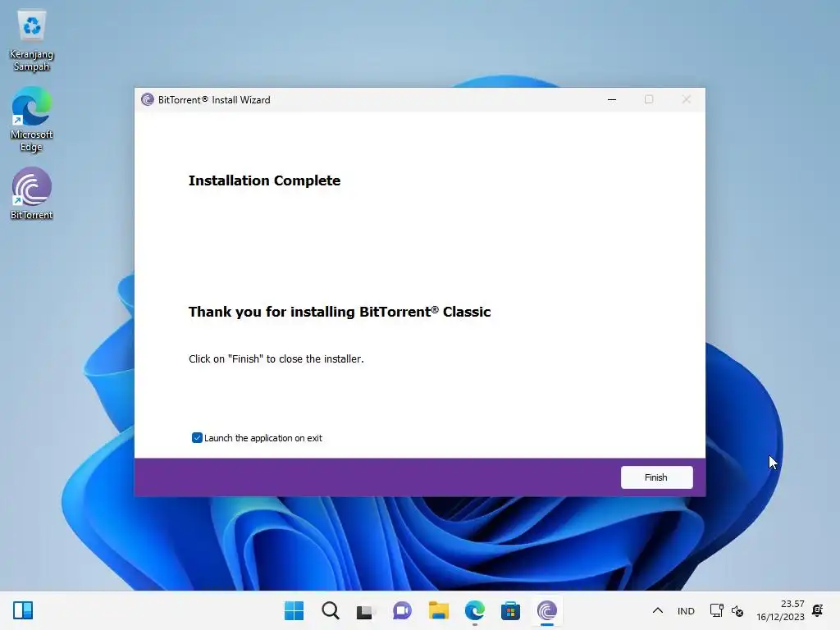
Task: Open the Windows Start menu
Action: point(294,610)
